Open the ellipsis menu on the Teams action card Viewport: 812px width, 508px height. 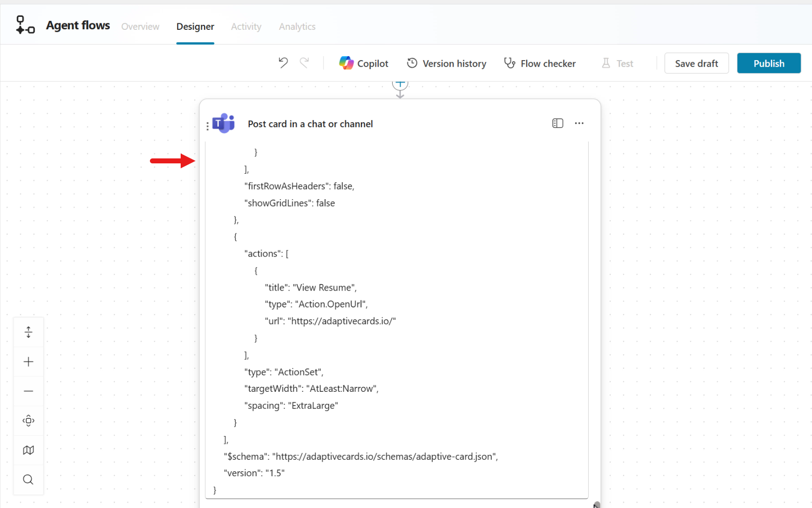pos(579,123)
